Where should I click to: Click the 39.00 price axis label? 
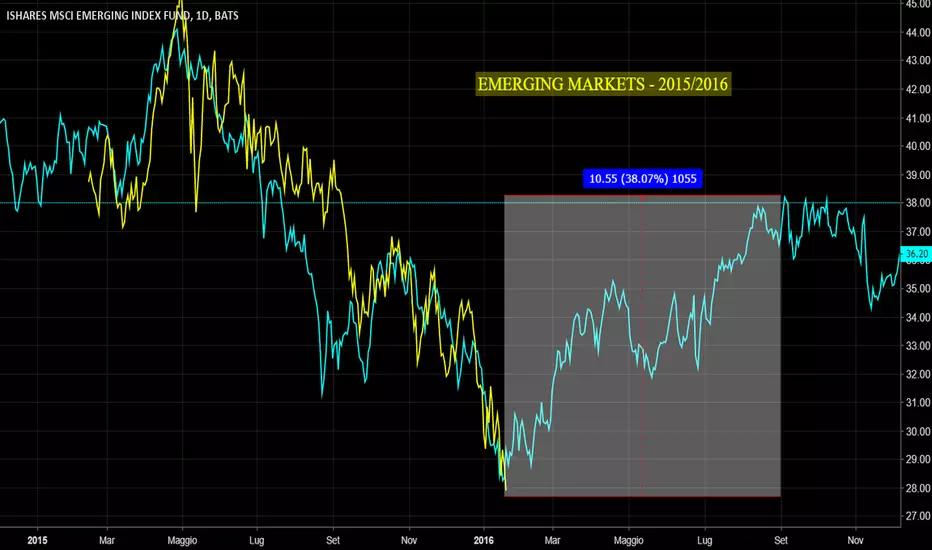(918, 175)
